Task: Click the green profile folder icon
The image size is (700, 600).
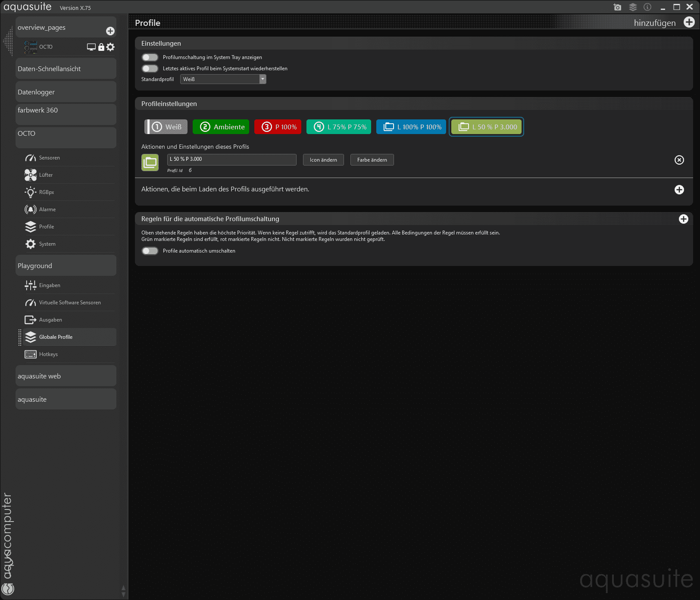Action: (150, 162)
